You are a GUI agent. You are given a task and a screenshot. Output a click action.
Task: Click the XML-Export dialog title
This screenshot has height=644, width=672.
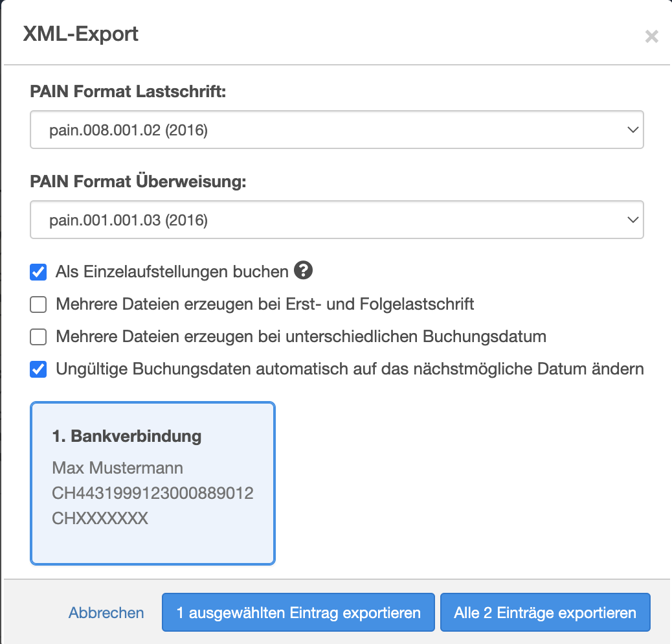click(81, 34)
